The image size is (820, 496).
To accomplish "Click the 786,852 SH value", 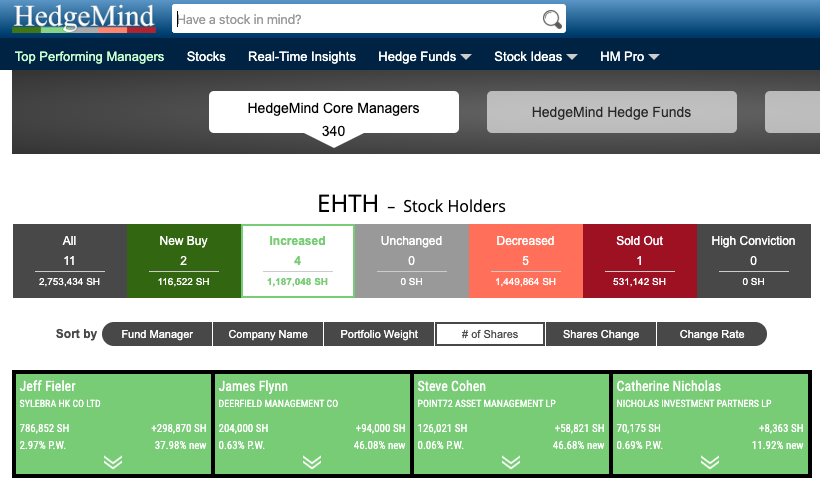I will (x=44, y=428).
